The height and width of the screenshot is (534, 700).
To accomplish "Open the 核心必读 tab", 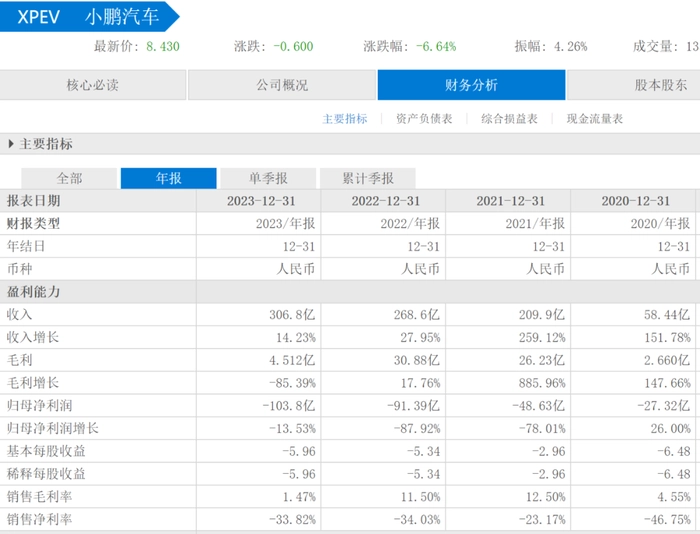I will point(93,85).
